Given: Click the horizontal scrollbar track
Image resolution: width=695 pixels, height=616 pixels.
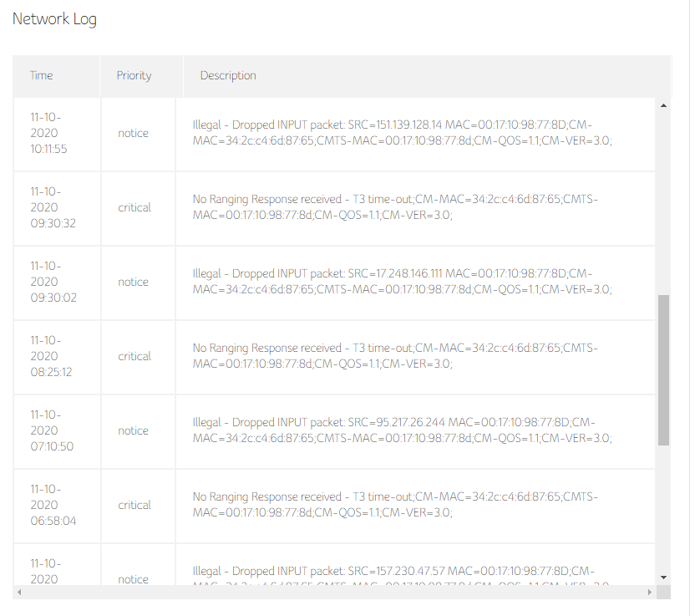Looking at the screenshot, I should pos(334,592).
